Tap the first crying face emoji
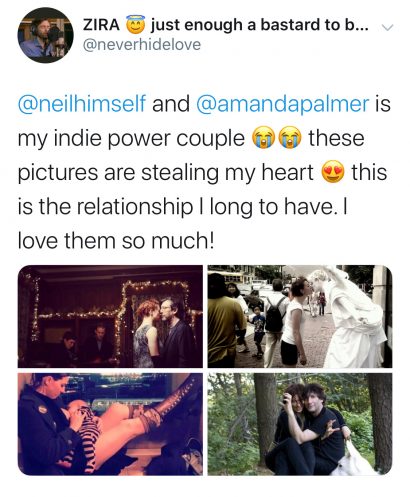The height and width of the screenshot is (497, 410). [264, 139]
